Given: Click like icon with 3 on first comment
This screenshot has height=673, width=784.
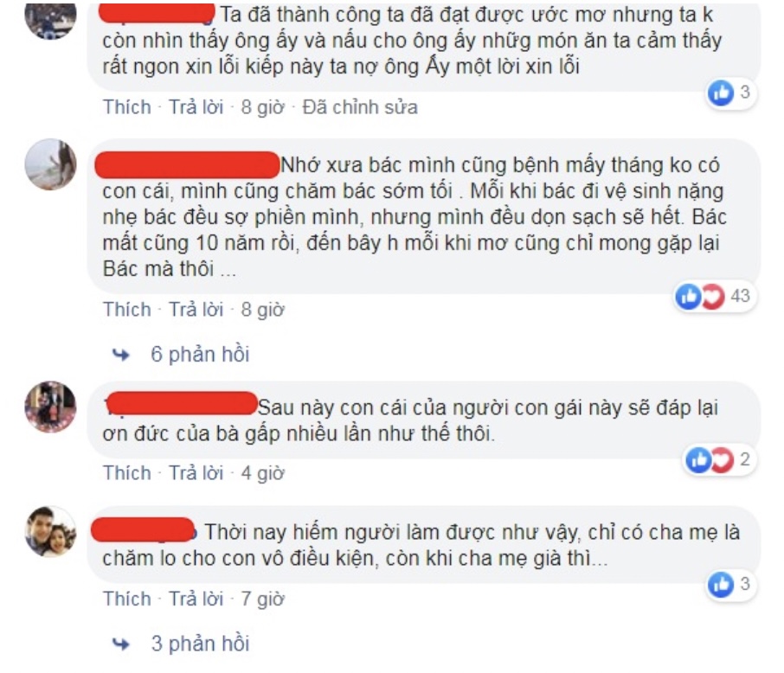Looking at the screenshot, I should tap(721, 93).
